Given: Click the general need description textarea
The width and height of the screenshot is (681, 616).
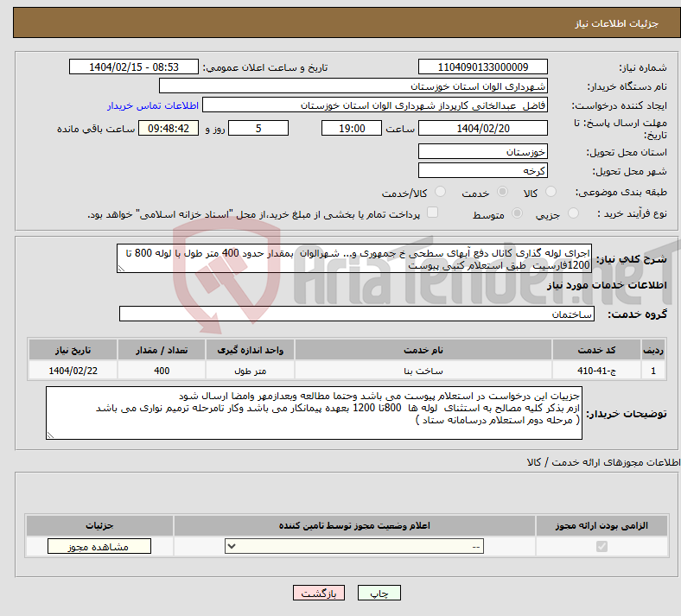Looking at the screenshot, I should (x=354, y=258).
